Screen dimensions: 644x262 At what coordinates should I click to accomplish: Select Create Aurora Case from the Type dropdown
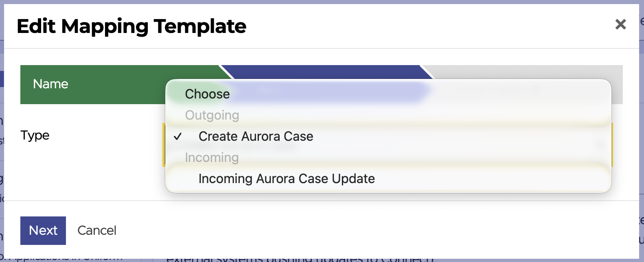point(256,136)
